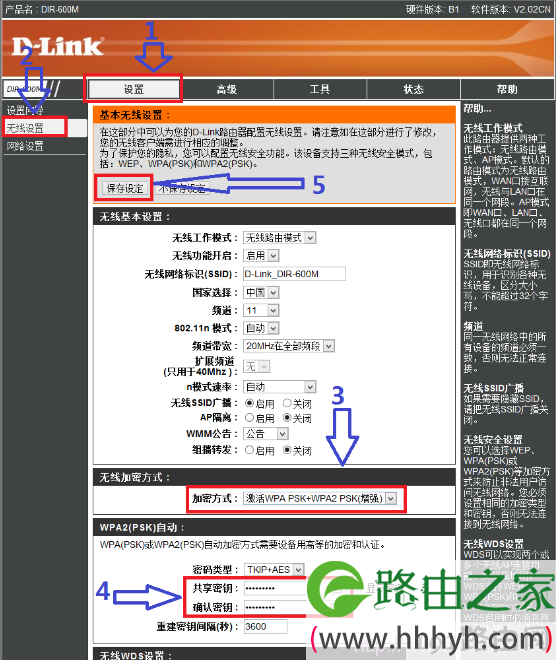Click the 重建密钥间隔 field showing 3600
The image size is (556, 660).
click(x=266, y=627)
